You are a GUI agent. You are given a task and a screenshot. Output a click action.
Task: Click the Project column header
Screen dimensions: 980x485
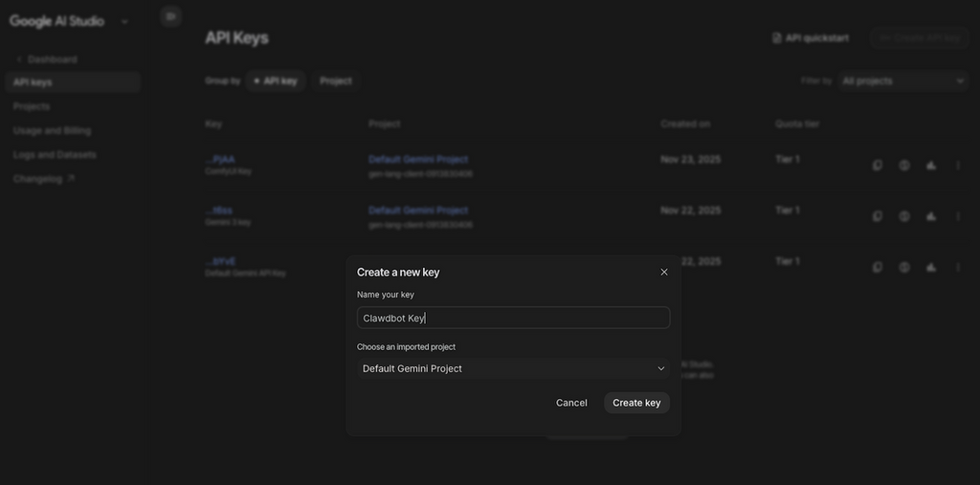[x=385, y=123]
